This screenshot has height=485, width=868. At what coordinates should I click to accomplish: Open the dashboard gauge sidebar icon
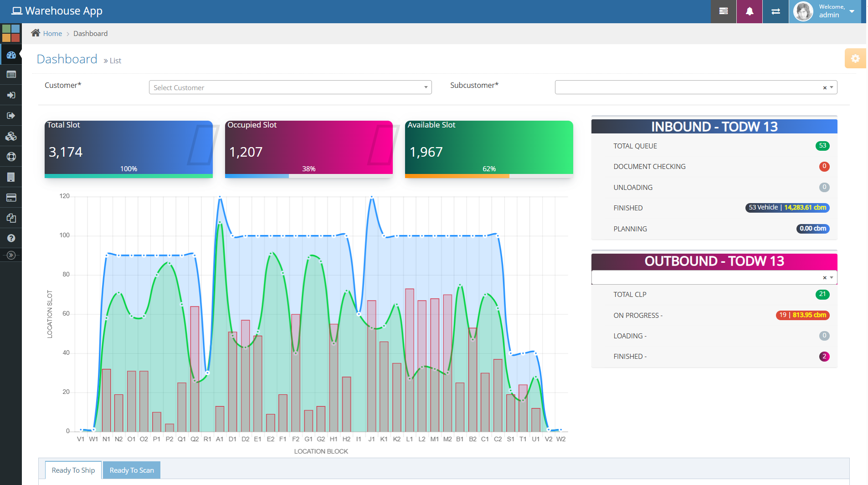pos(11,55)
